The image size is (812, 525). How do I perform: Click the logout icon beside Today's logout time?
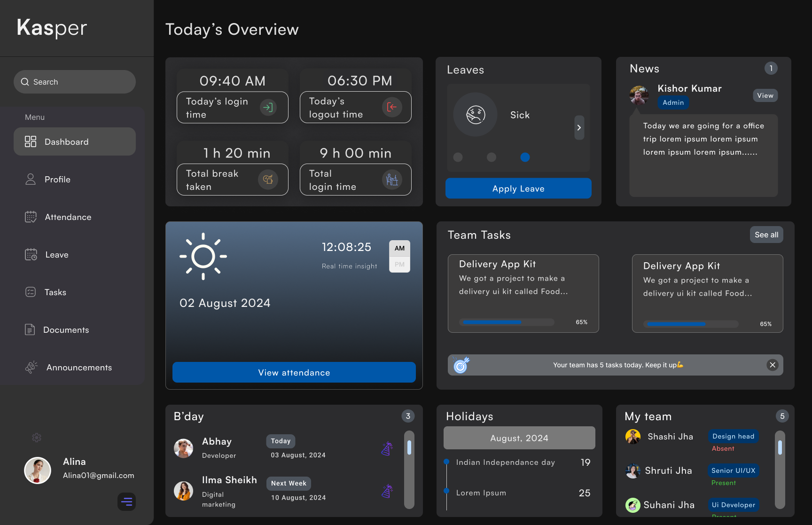pyautogui.click(x=391, y=107)
